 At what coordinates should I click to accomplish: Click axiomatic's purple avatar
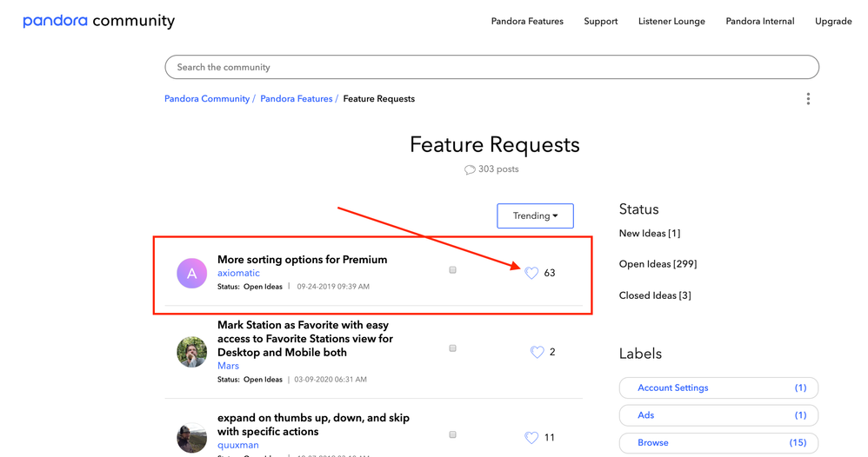(x=192, y=273)
